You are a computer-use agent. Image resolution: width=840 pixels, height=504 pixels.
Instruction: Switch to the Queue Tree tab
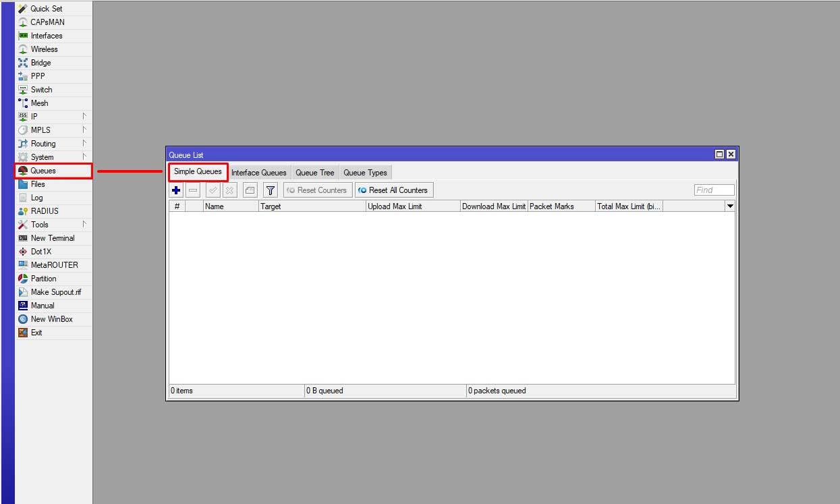tap(314, 172)
